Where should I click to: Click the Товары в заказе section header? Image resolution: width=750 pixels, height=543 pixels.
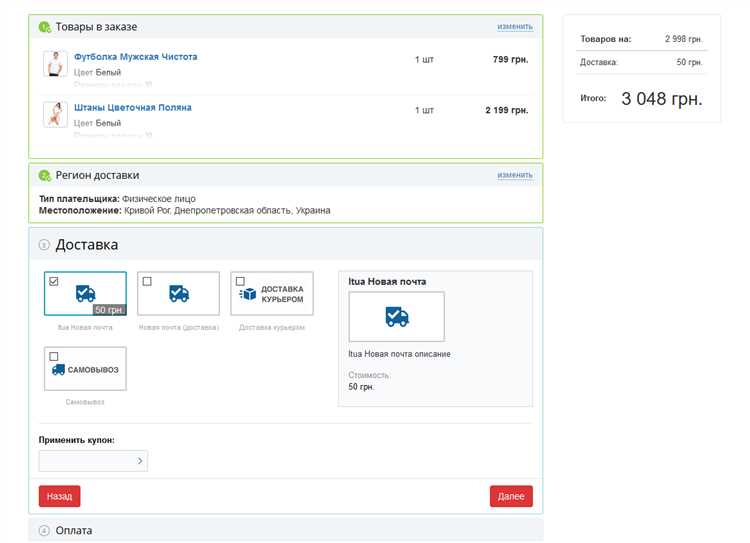click(286, 27)
